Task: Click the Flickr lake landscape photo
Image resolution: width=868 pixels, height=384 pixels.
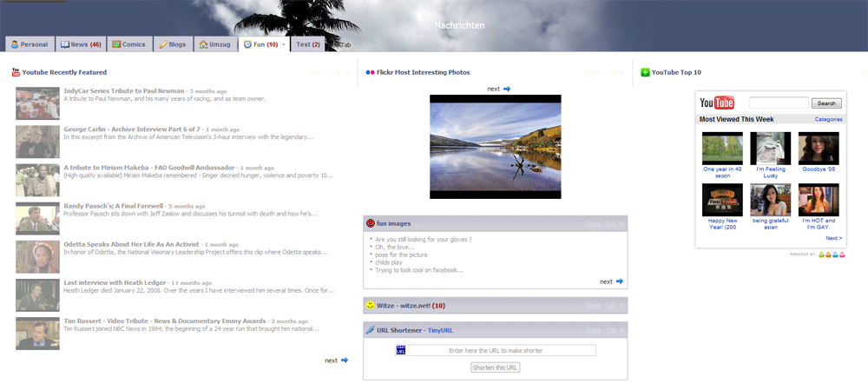Action: (496, 147)
